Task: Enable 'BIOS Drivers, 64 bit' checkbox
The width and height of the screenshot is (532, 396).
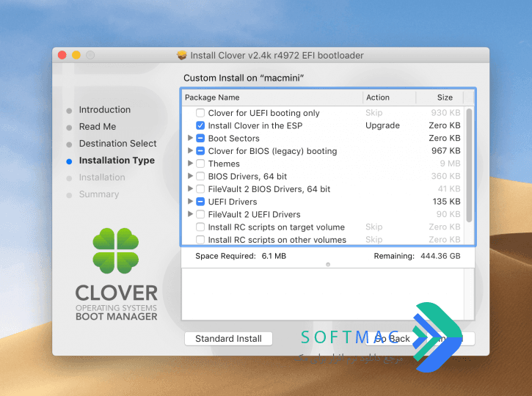Action: point(200,176)
